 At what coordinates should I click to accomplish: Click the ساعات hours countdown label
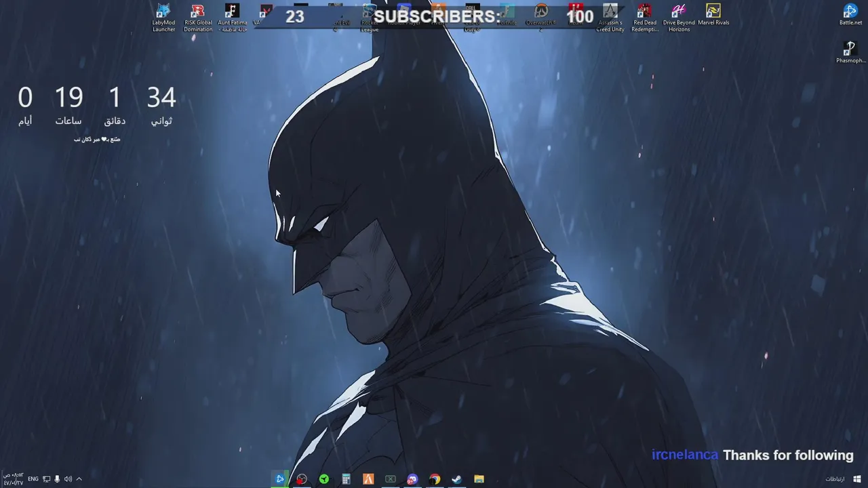coord(68,121)
